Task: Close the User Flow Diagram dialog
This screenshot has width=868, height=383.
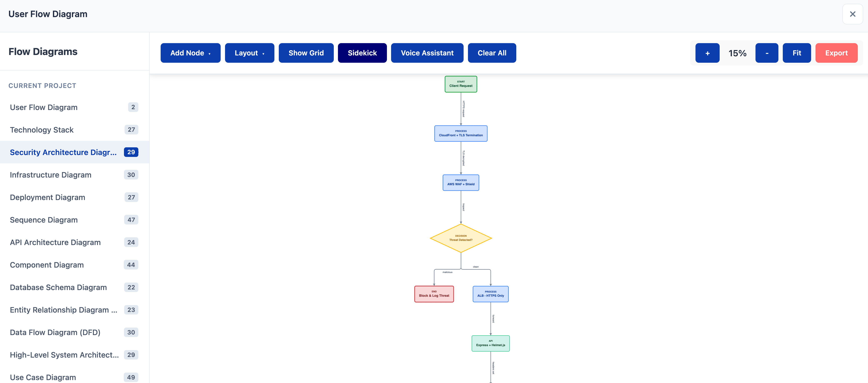Action: click(x=852, y=14)
